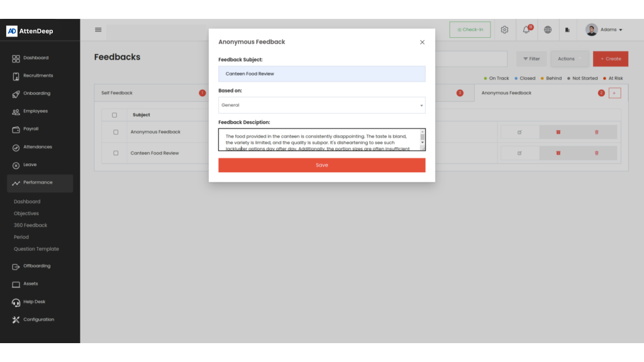Click the Feedback Subject input field
The width and height of the screenshot is (644, 362).
coord(321,74)
